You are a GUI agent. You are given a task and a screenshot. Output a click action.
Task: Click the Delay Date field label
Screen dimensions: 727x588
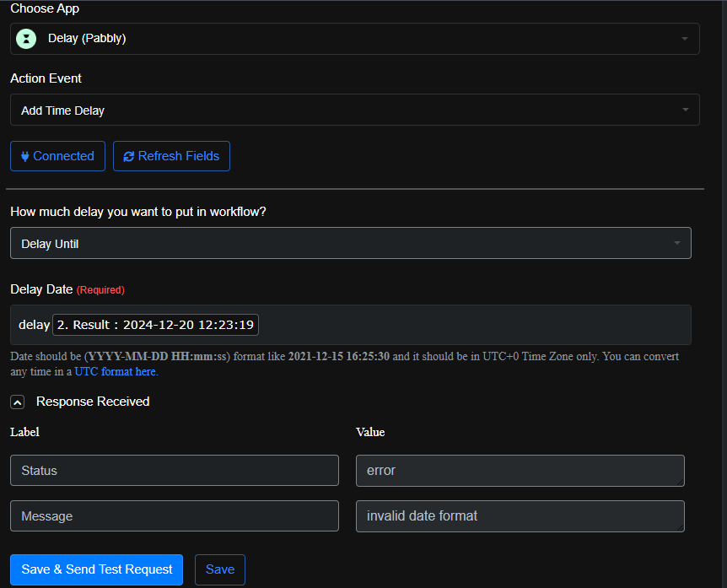(41, 289)
